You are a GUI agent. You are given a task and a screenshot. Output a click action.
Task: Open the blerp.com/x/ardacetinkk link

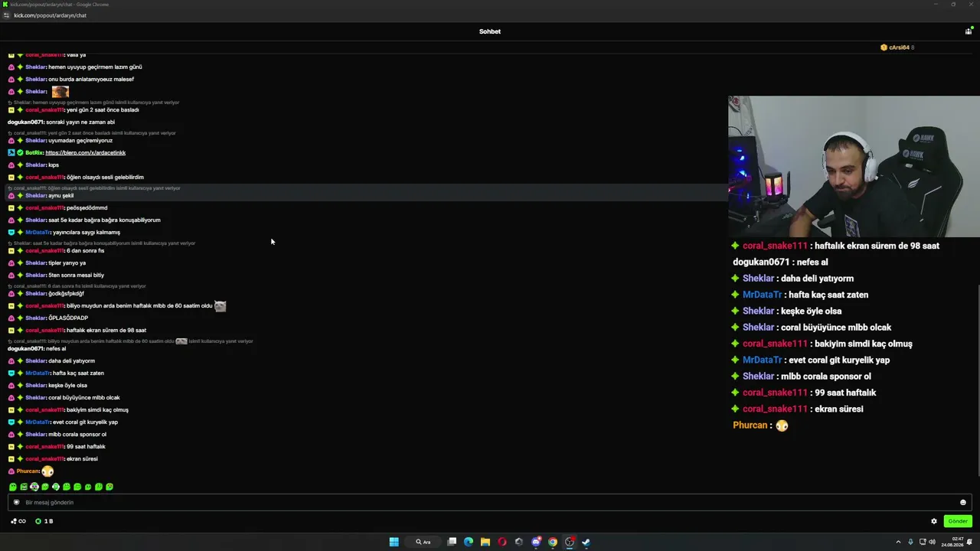point(85,152)
